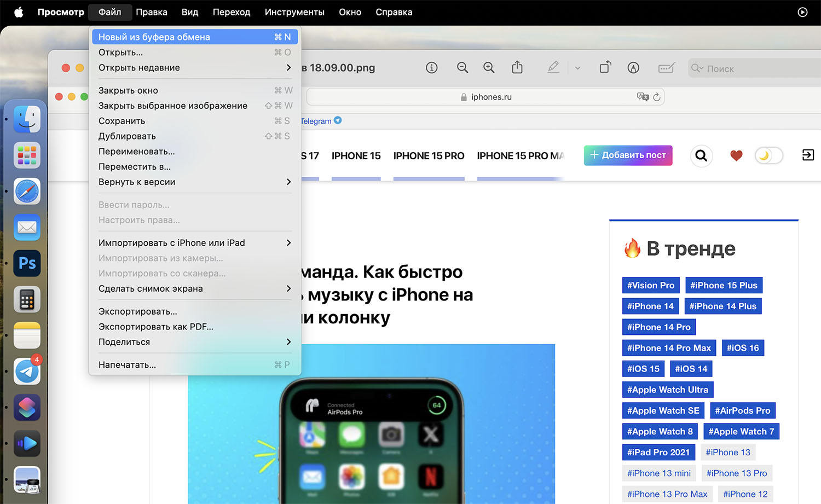Open the #iPad Pro 2021 tag

[x=658, y=452]
